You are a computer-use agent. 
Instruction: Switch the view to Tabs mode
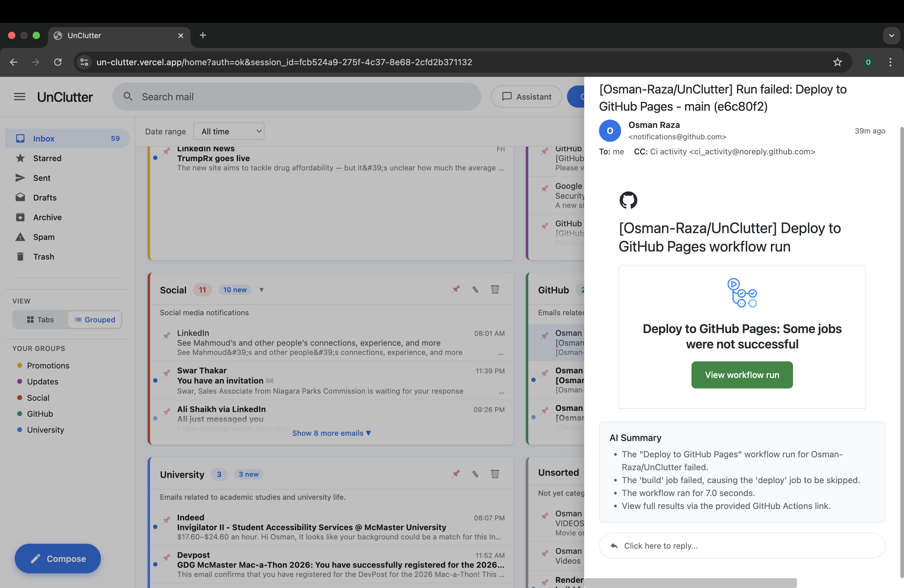click(40, 320)
